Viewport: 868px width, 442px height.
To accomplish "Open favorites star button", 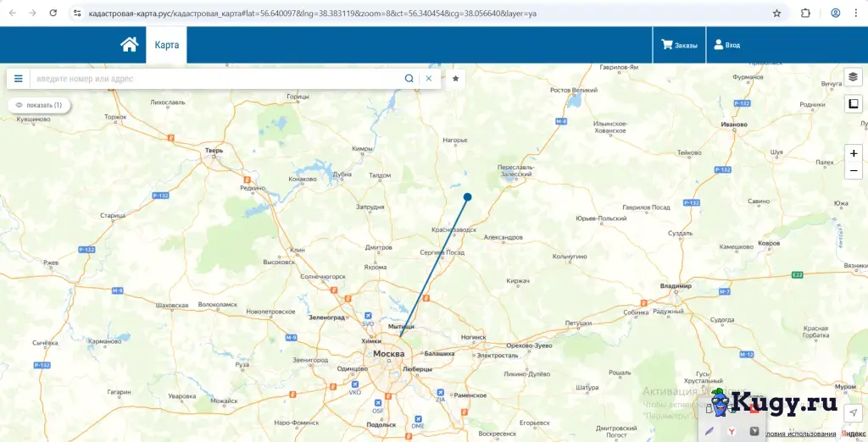I will 455,79.
